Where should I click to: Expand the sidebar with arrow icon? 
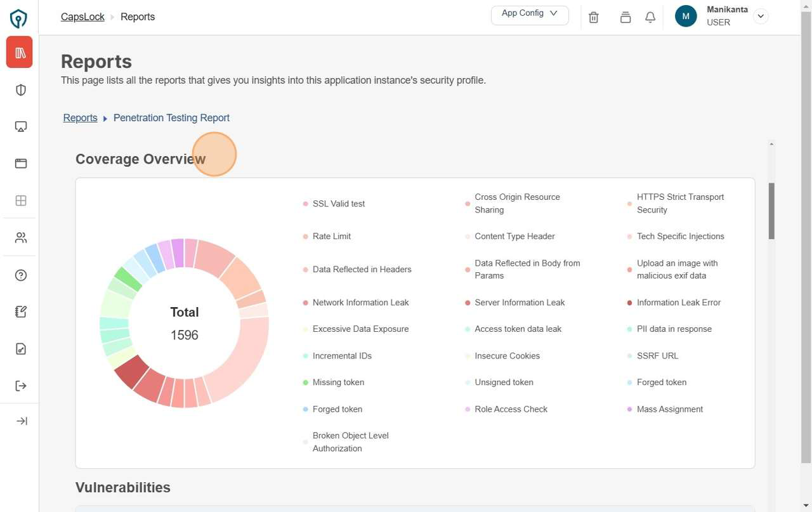pos(22,421)
